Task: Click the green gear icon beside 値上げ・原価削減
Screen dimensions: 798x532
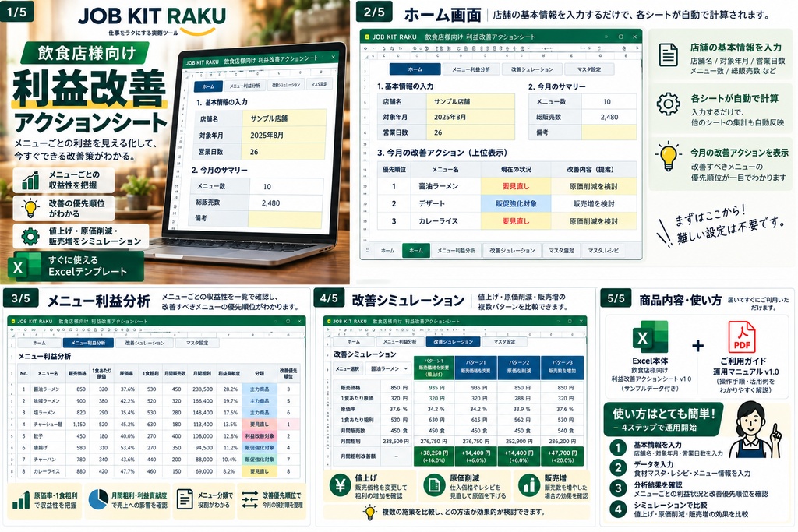Action: tap(30, 237)
